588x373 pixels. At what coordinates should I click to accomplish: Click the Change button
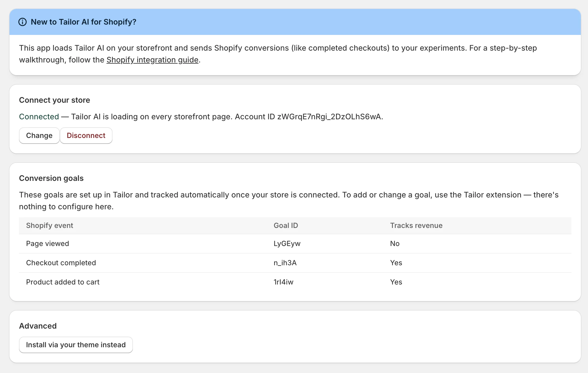[x=39, y=136]
